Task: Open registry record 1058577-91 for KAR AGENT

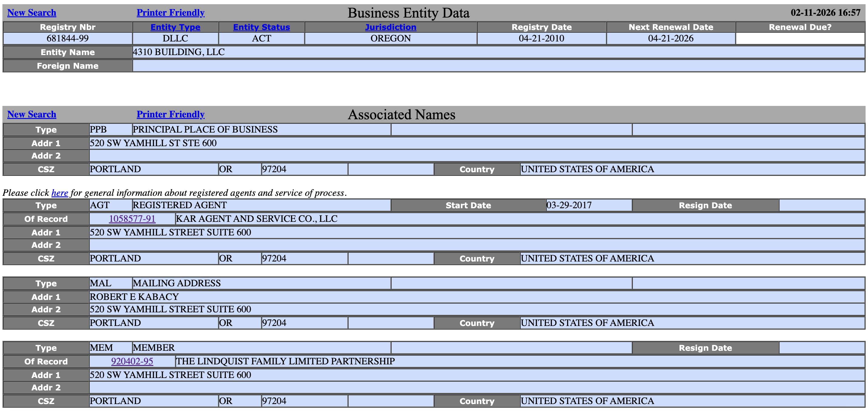Action: pyautogui.click(x=132, y=219)
